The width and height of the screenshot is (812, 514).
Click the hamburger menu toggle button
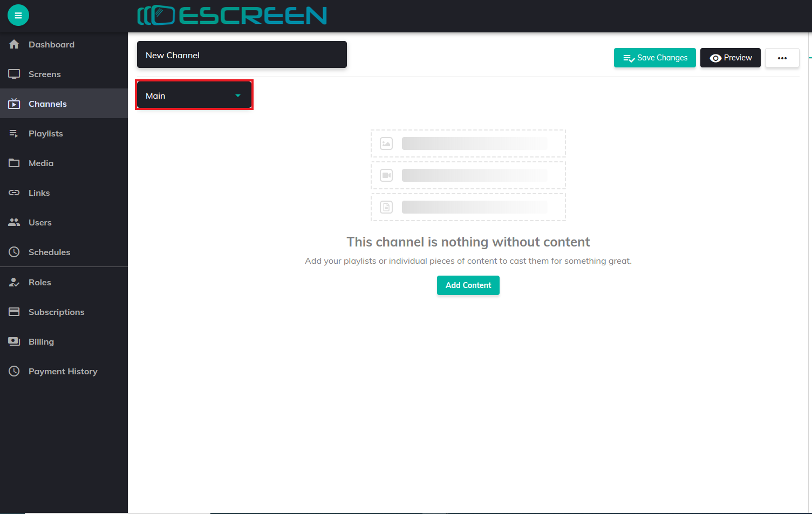click(x=18, y=16)
